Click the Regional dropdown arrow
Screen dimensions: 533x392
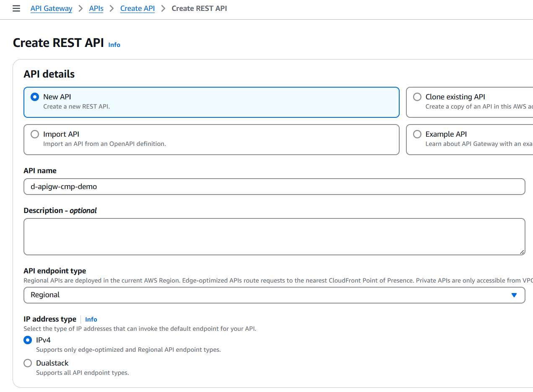pyautogui.click(x=514, y=295)
